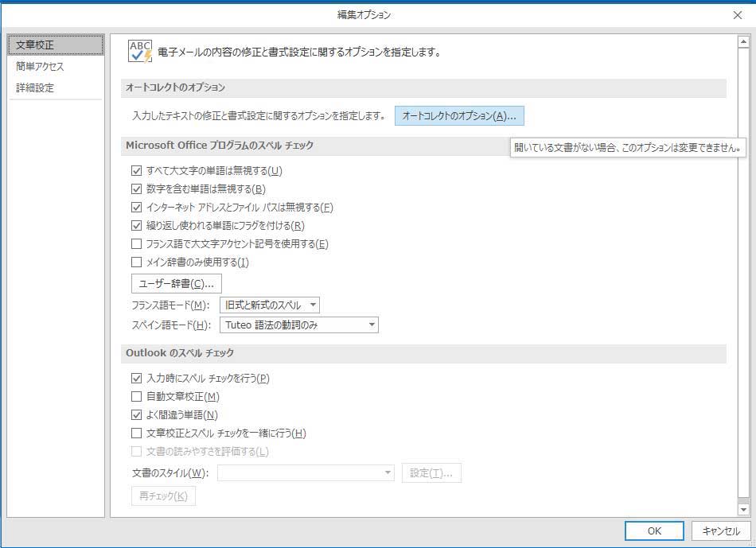Uncheck すべて大文字の単語は無視する
The image size is (756, 548).
pos(136,170)
